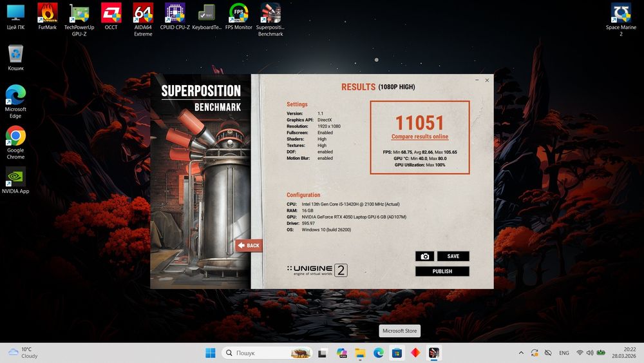Viewport: 644px width, 363px height.
Task: Click the 11051 score value
Action: coord(420,123)
